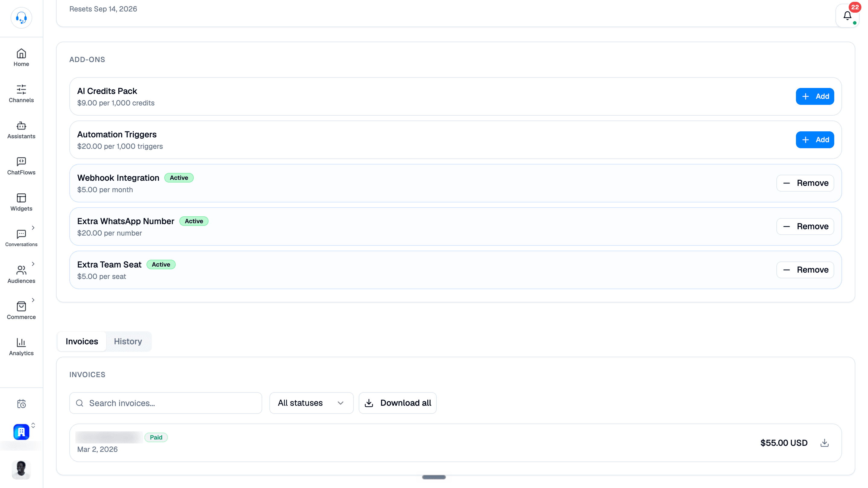Add the AI Credits Pack add-on
The height and width of the screenshot is (488, 868).
pyautogui.click(x=815, y=96)
